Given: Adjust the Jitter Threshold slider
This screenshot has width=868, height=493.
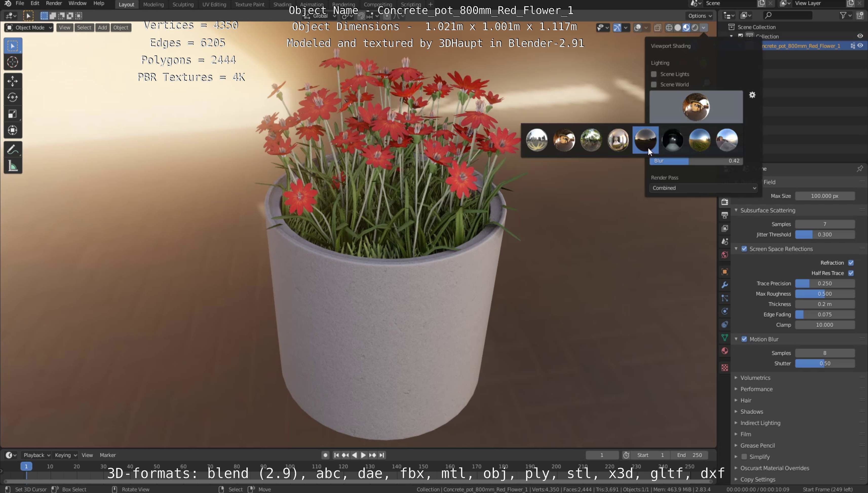Looking at the screenshot, I should coord(825,235).
